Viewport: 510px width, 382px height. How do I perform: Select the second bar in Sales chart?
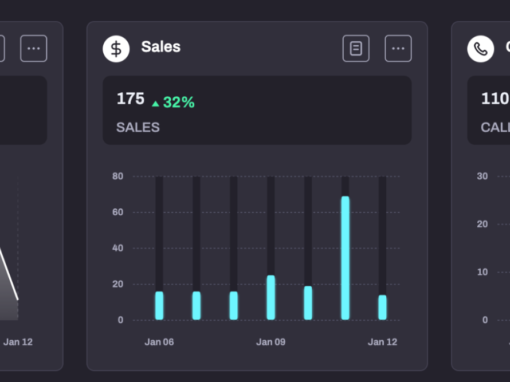click(x=197, y=306)
